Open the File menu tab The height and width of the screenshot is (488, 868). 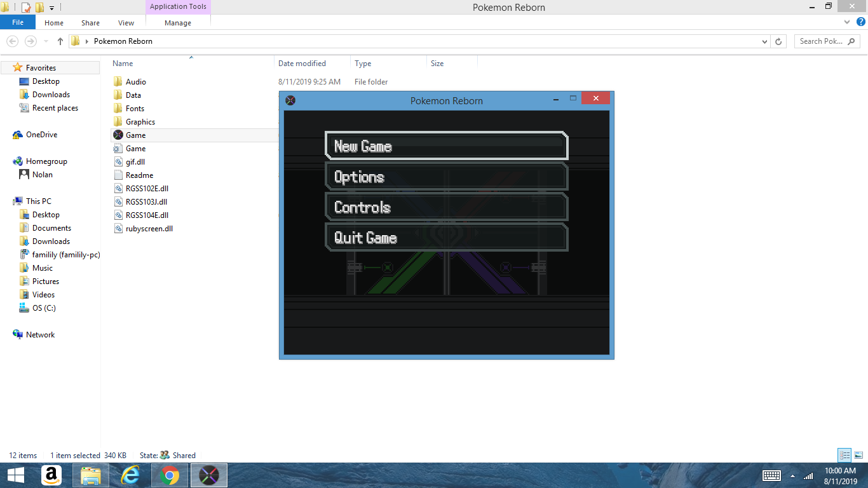[18, 23]
